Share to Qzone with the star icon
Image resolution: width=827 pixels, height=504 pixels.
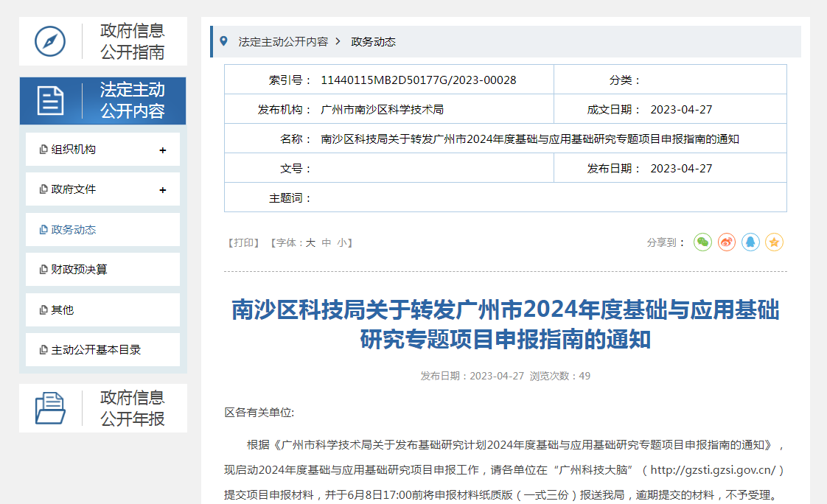point(774,242)
